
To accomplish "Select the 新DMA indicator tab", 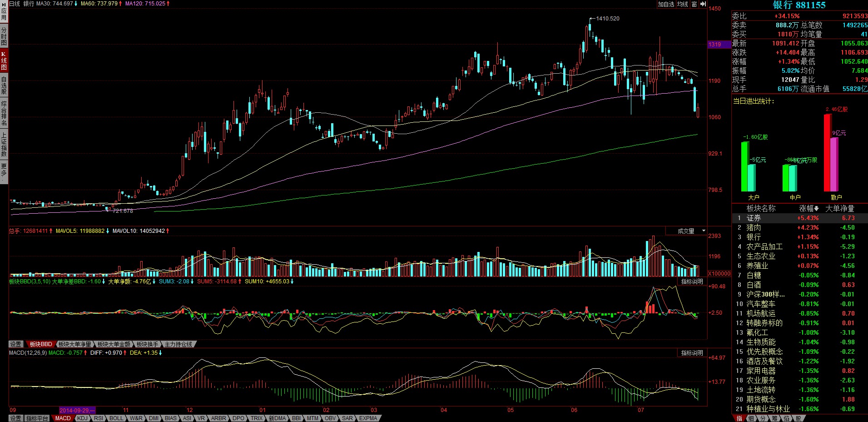I will coord(278,418).
